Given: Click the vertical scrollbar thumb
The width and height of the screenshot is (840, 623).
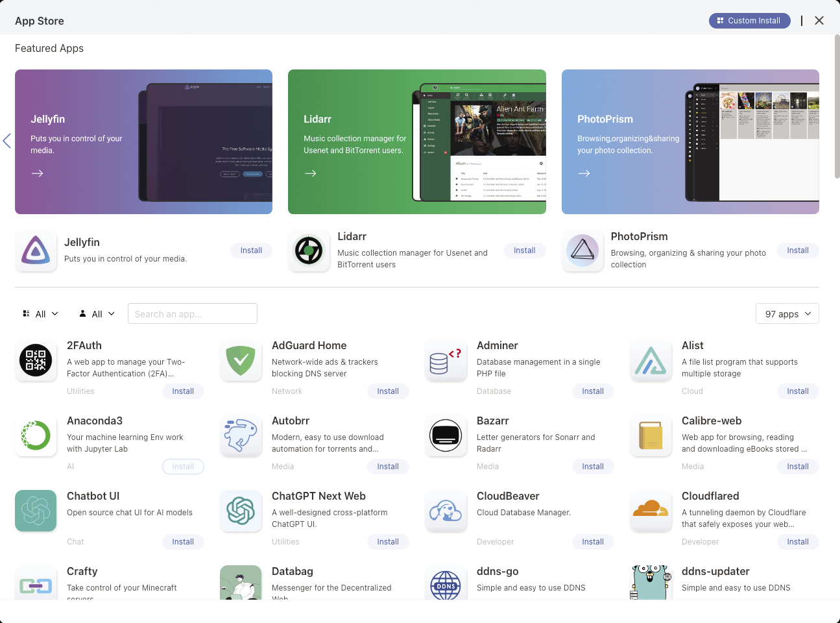Looking at the screenshot, I should coord(837,106).
